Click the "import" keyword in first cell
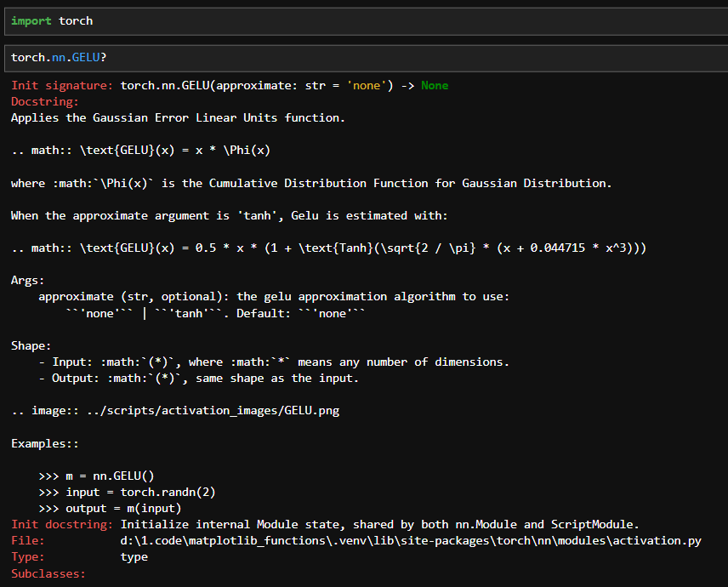This screenshot has width=728, height=587. click(31, 20)
